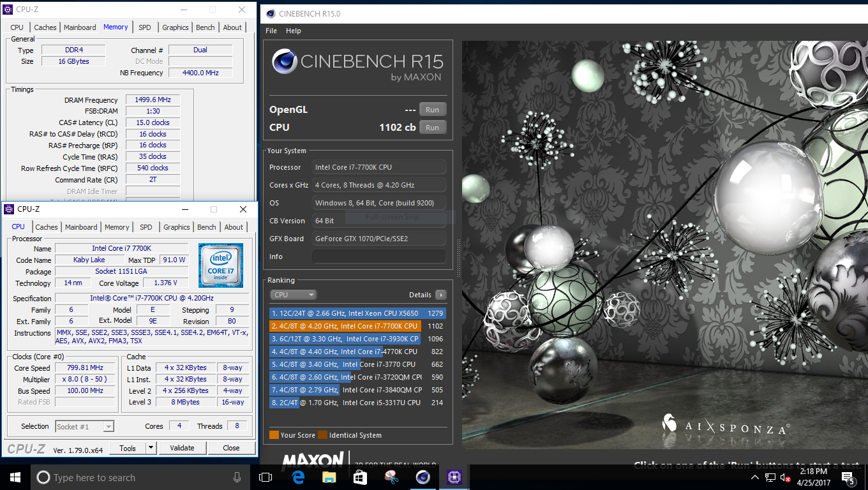The width and height of the screenshot is (868, 490).
Task: Open the Caches tab in the CPU-Z Memory window
Action: 45,27
